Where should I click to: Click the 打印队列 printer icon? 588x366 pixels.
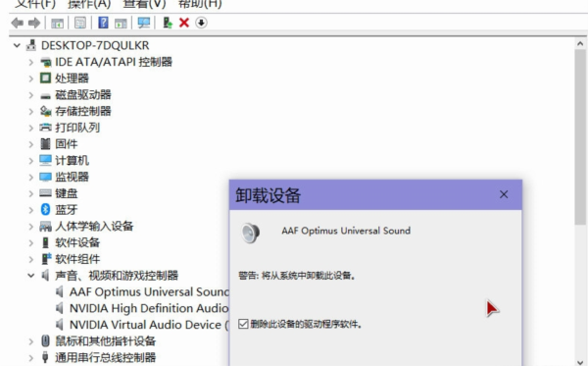[x=45, y=128]
